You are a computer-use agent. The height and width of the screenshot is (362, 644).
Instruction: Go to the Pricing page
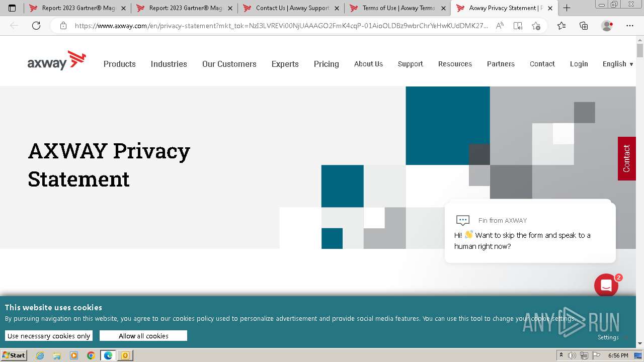[327, 64]
